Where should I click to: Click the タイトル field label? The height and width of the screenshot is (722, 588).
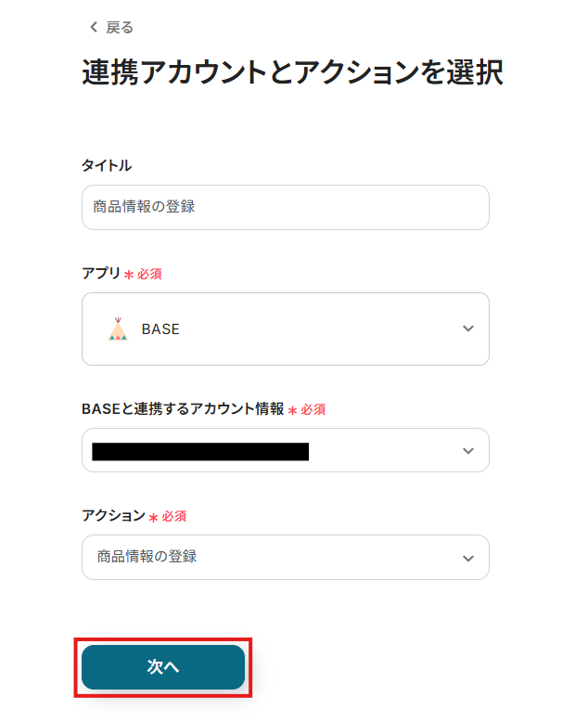pyautogui.click(x=107, y=165)
